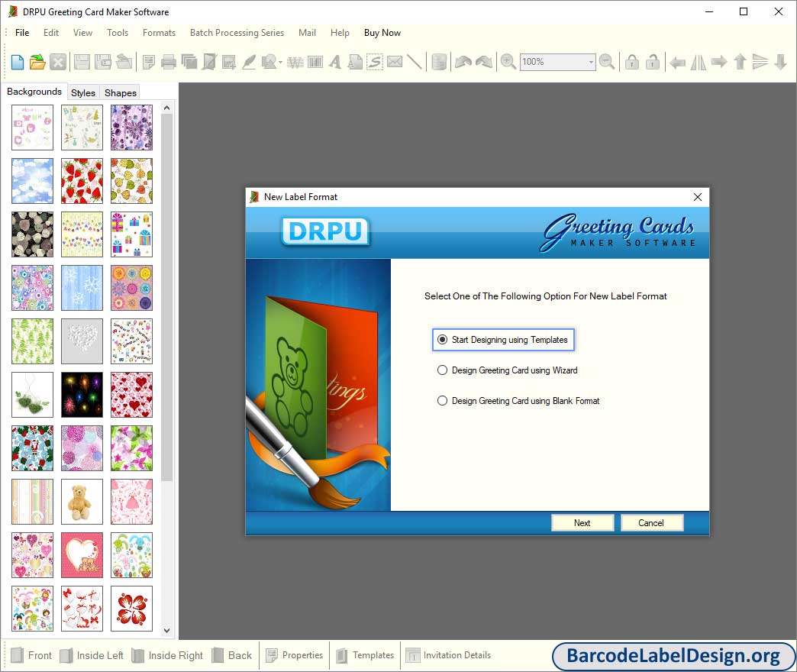Select Design Greeting Card using Wizard
This screenshot has width=797, height=672.
point(507,370)
